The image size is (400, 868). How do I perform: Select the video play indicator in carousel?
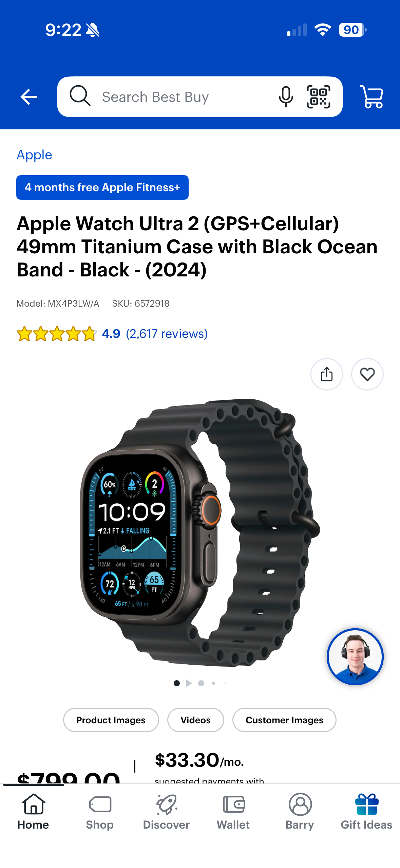(189, 683)
